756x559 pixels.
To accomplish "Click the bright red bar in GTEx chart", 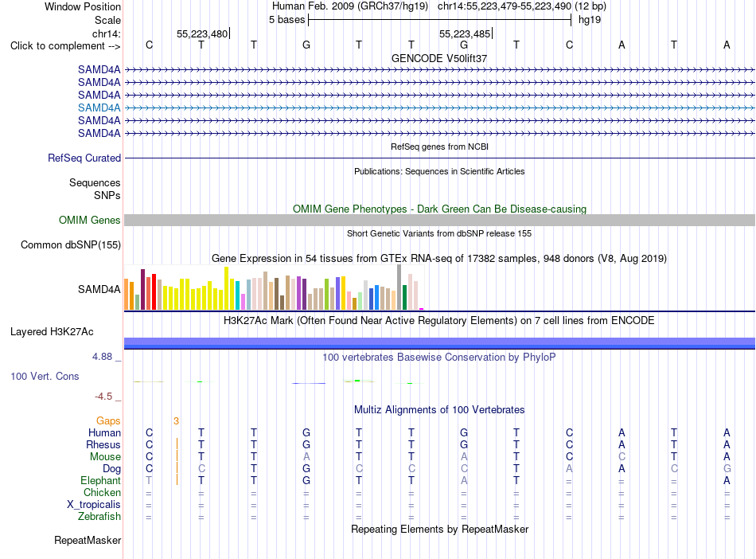I will coord(154,291).
